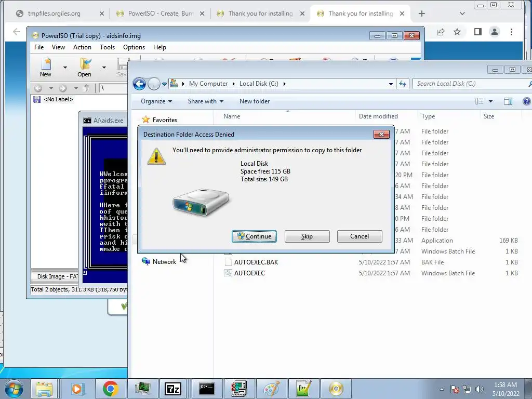Click the PowerISO forward navigation icon
Viewport: 532px width, 399px height.
(x=62, y=88)
